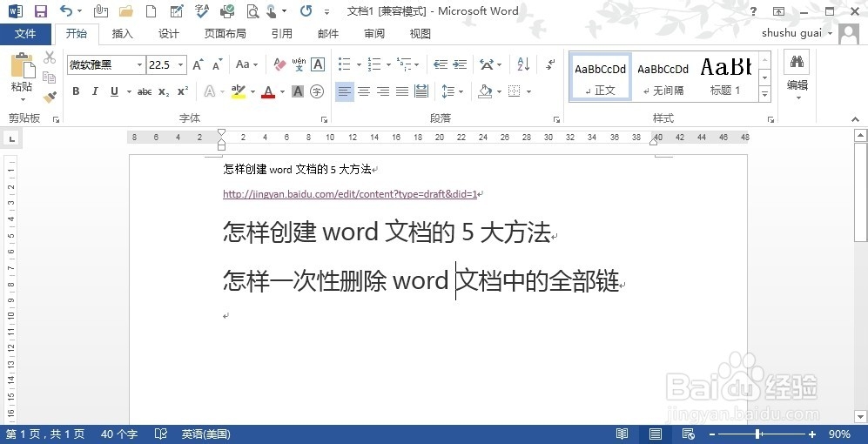Open a file with the folder icon
868x444 pixels.
click(x=126, y=10)
